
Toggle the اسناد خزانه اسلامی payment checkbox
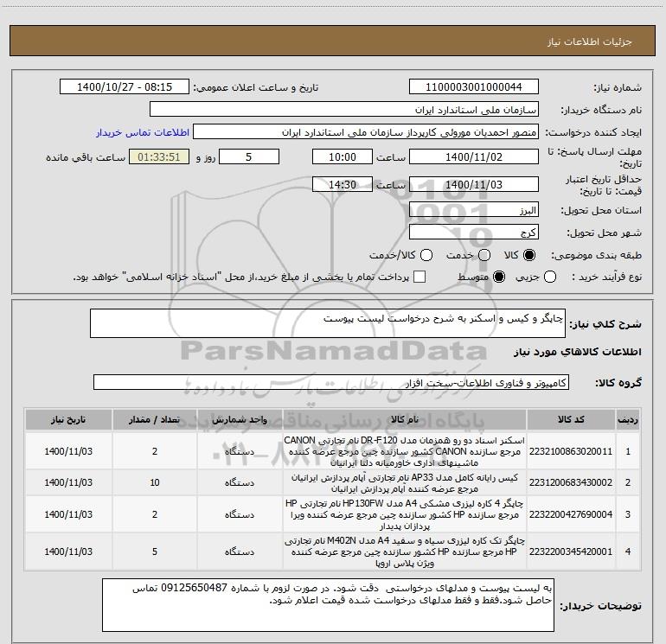pyautogui.click(x=419, y=277)
